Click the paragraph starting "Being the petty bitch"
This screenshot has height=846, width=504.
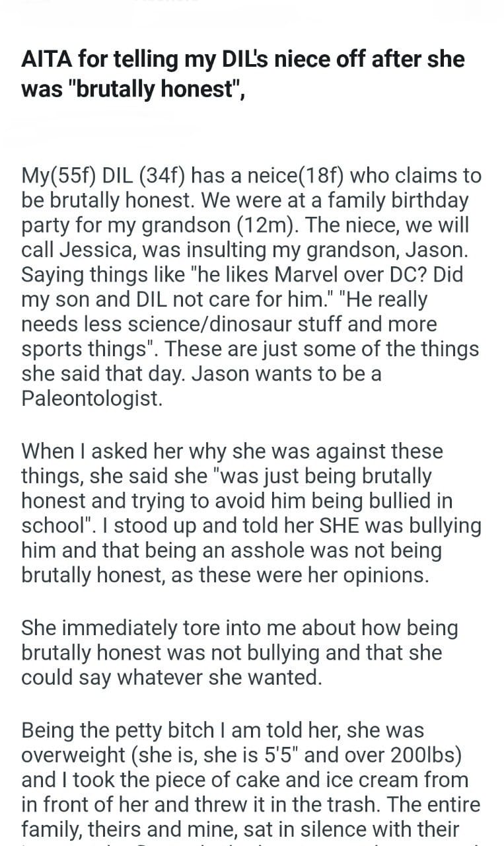pos(251,780)
